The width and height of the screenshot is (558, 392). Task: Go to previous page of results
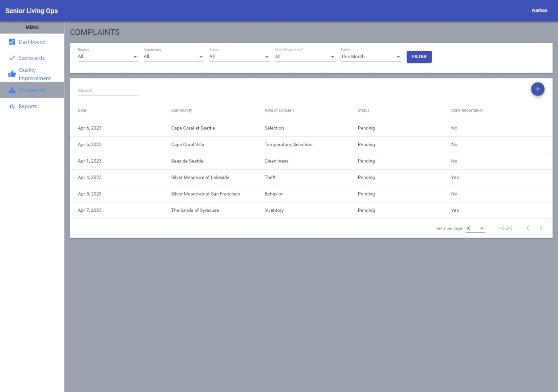tap(527, 228)
